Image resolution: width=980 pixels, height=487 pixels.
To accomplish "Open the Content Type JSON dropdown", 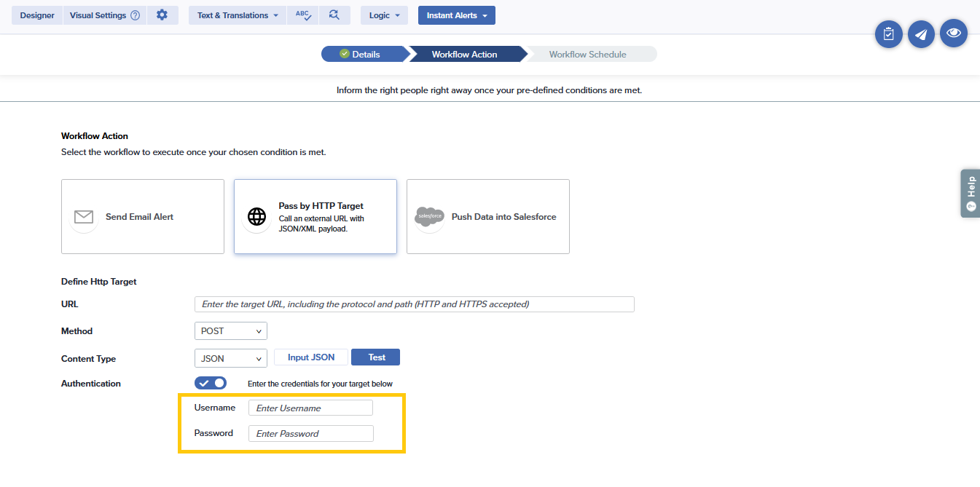I will tap(230, 358).
